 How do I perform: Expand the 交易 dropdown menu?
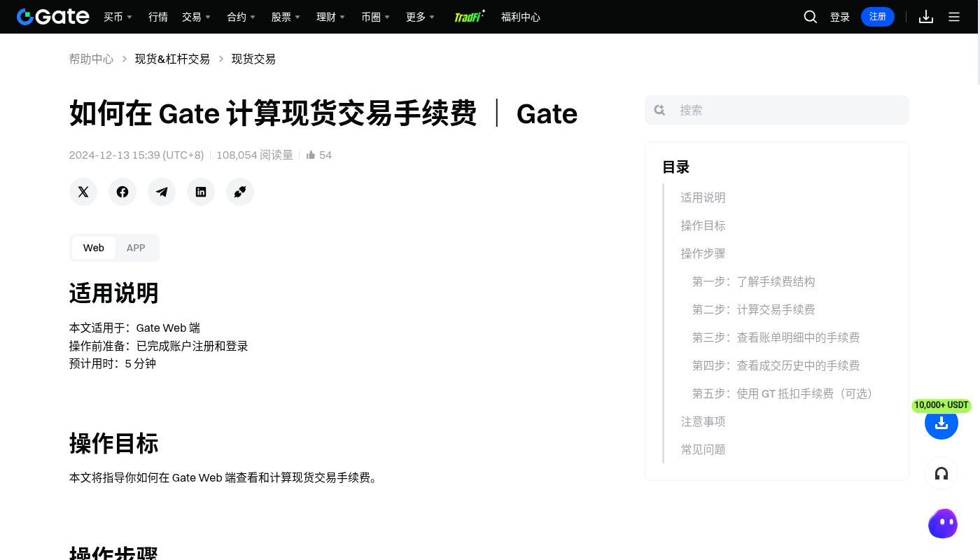tap(196, 17)
